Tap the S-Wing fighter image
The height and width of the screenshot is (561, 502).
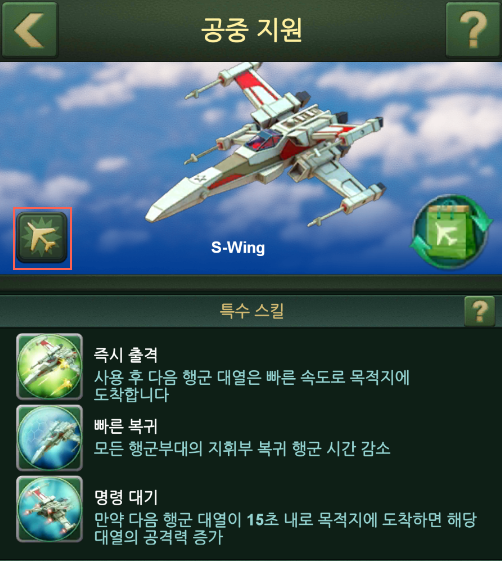tap(265, 147)
